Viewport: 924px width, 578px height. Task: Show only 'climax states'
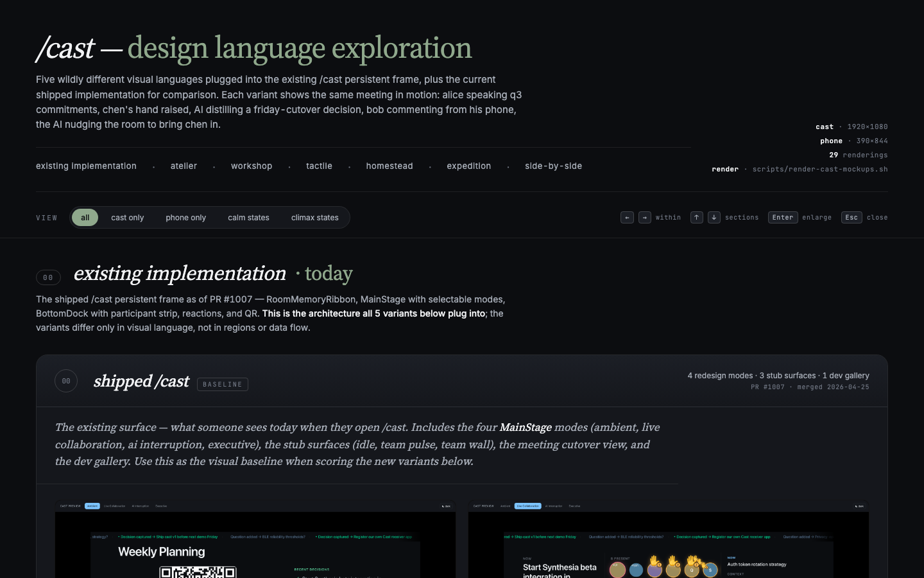315,218
